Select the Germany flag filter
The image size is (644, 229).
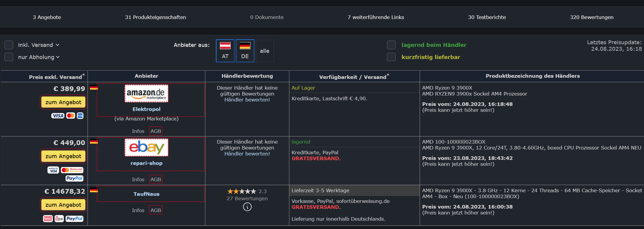[x=245, y=51]
